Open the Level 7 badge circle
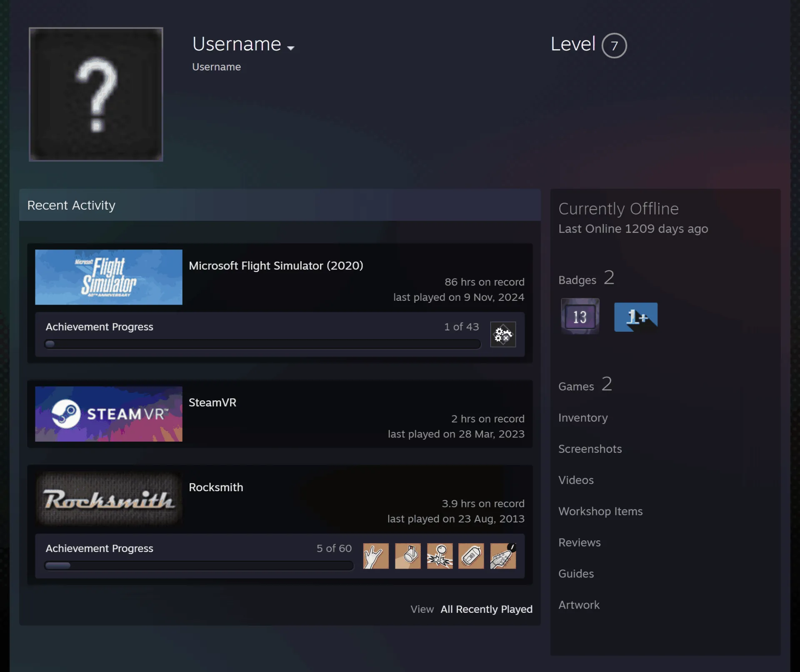This screenshot has height=672, width=800. coord(614,45)
